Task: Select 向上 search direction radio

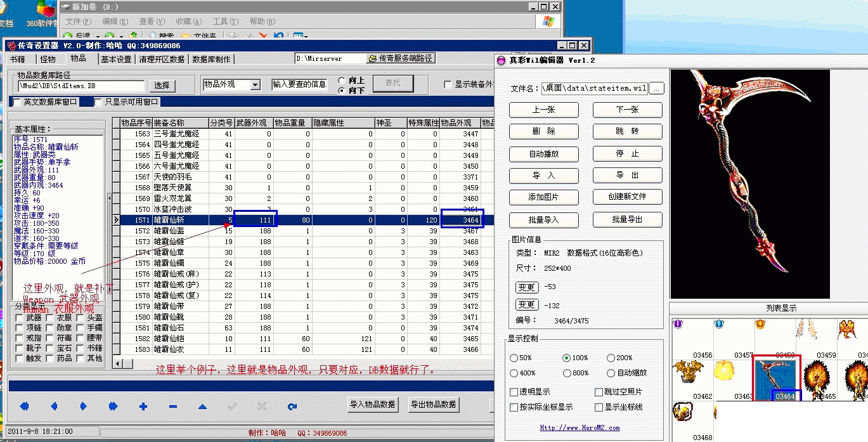Action: [x=342, y=81]
